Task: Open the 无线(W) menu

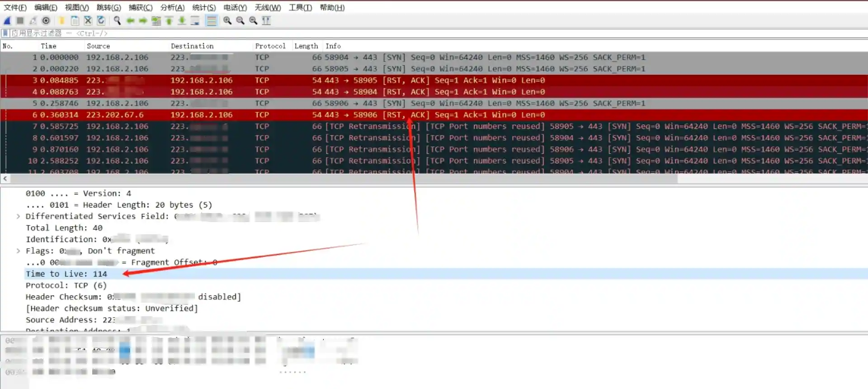Action: (x=268, y=7)
